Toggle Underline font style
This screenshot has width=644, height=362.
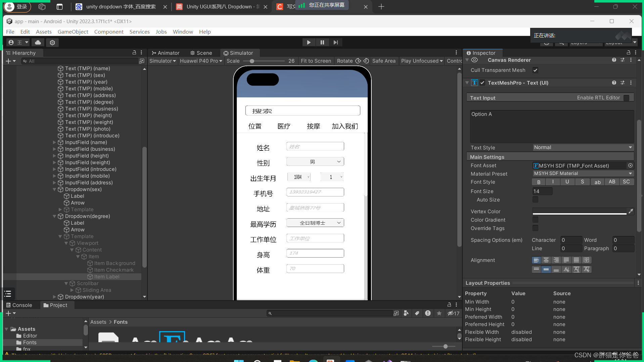pos(567,182)
